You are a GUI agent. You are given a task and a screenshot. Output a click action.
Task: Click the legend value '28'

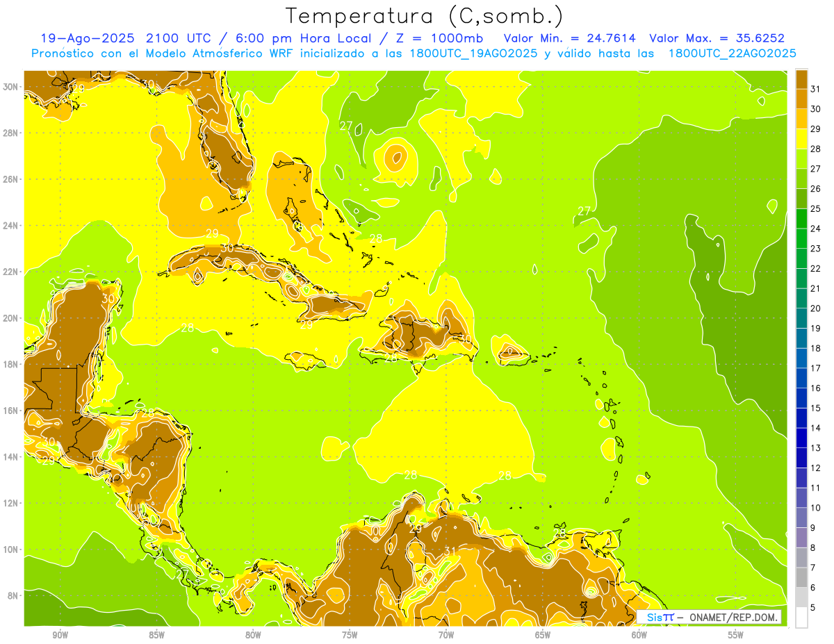pos(816,149)
